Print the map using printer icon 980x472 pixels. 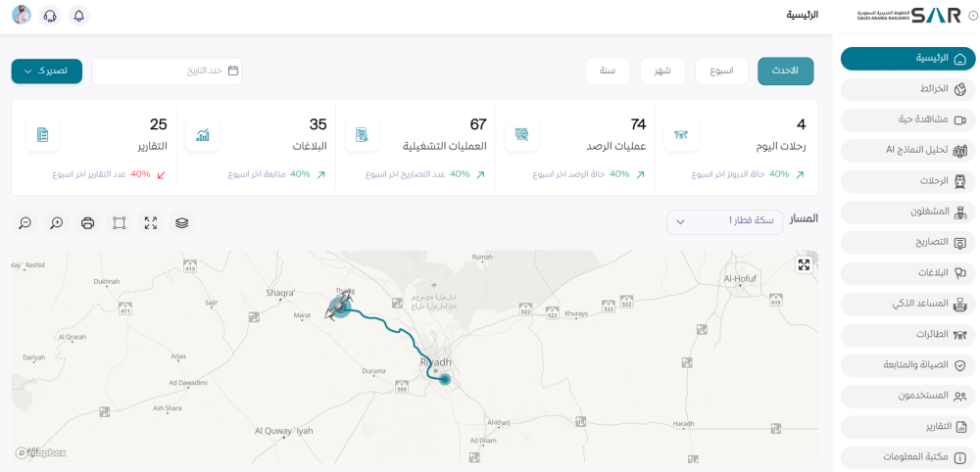[88, 223]
